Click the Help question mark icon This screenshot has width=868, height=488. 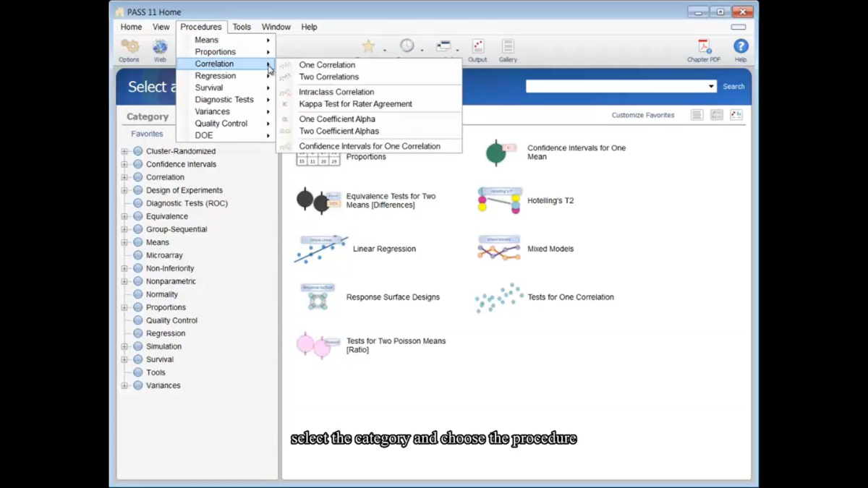tap(741, 46)
